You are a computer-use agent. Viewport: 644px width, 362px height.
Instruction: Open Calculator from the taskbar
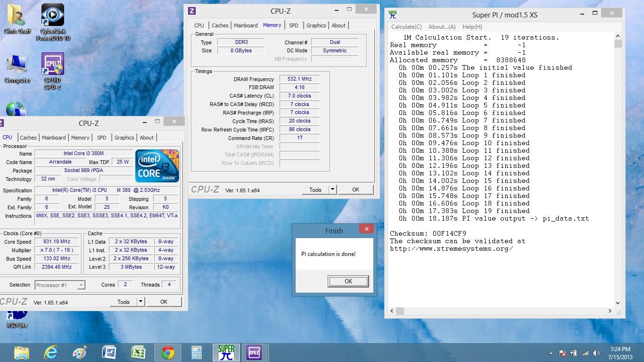(x=197, y=353)
